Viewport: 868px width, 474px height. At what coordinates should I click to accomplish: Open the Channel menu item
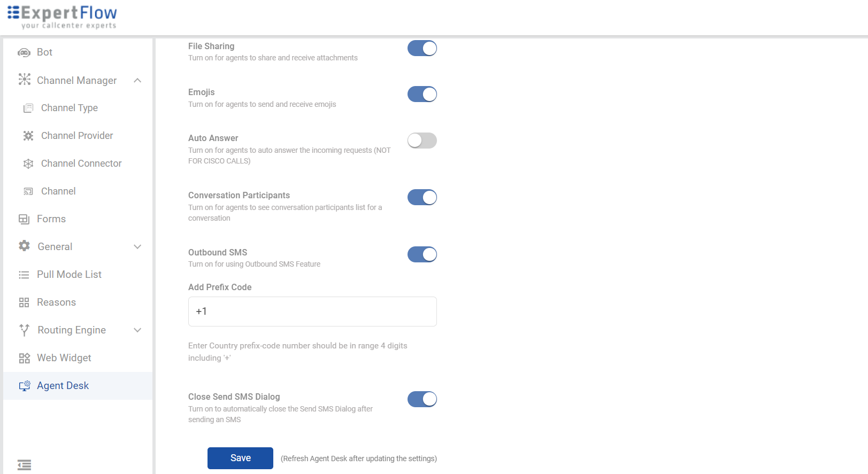coord(58,191)
